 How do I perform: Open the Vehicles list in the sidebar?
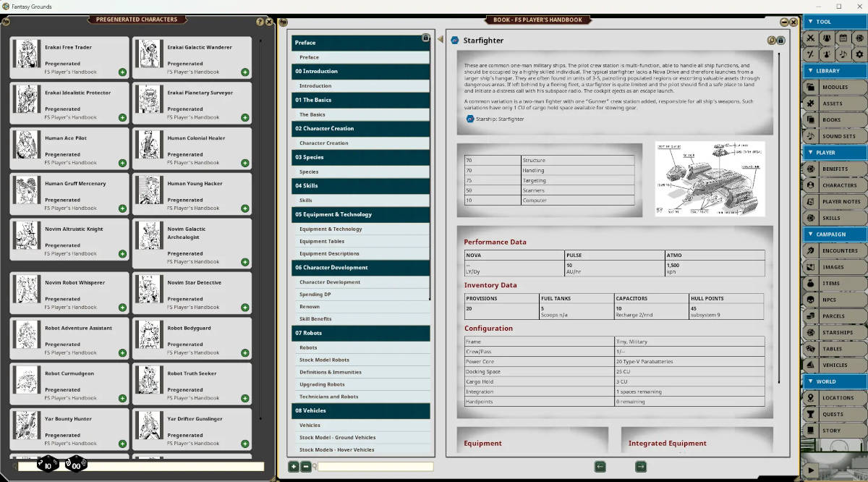pyautogui.click(x=835, y=365)
